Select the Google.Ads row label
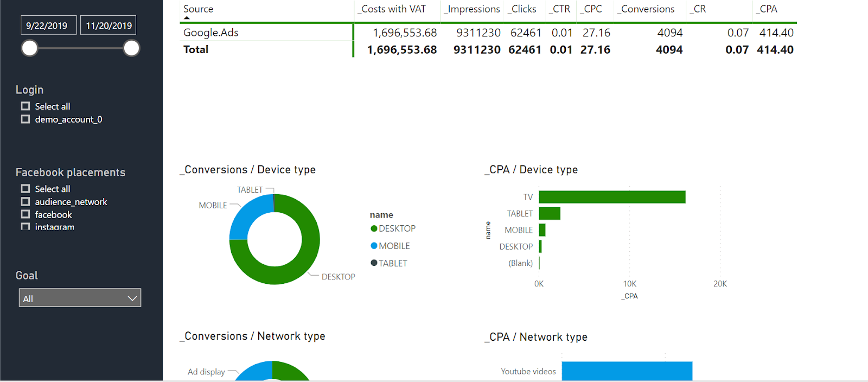Image resolution: width=868 pixels, height=382 pixels. [x=211, y=33]
